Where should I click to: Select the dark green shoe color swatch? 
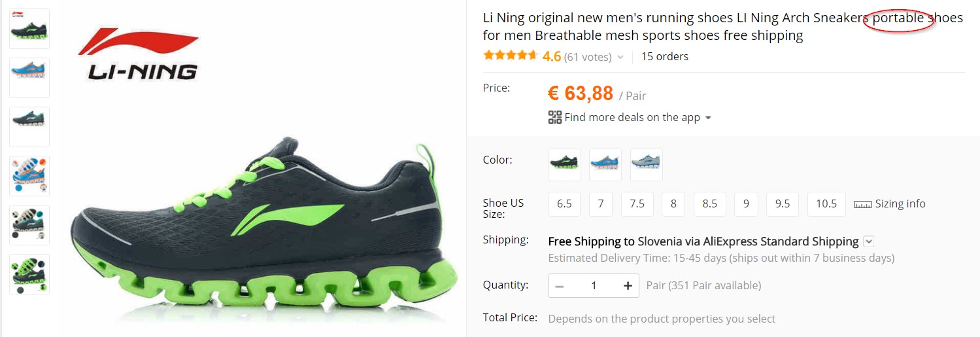click(564, 164)
